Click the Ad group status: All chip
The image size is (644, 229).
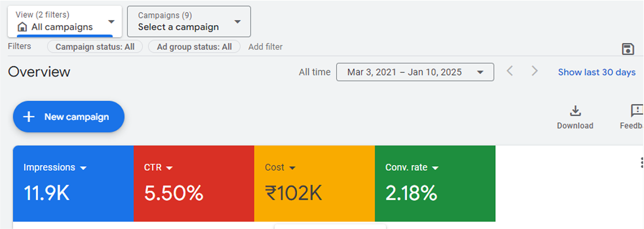(194, 47)
